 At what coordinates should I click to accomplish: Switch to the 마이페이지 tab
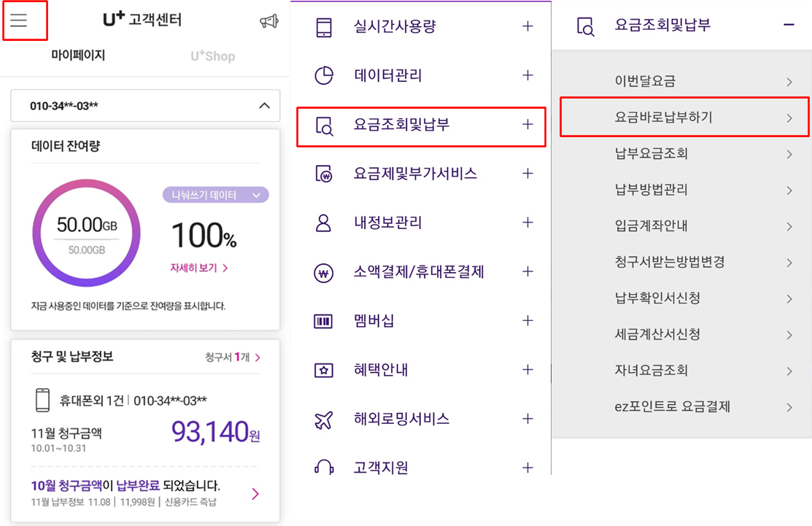tap(77, 55)
